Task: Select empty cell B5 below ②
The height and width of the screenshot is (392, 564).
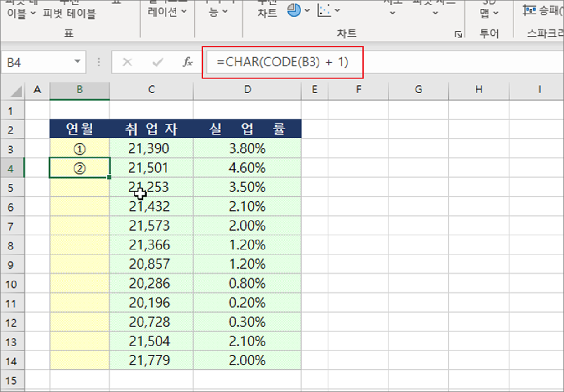Action: click(79, 187)
